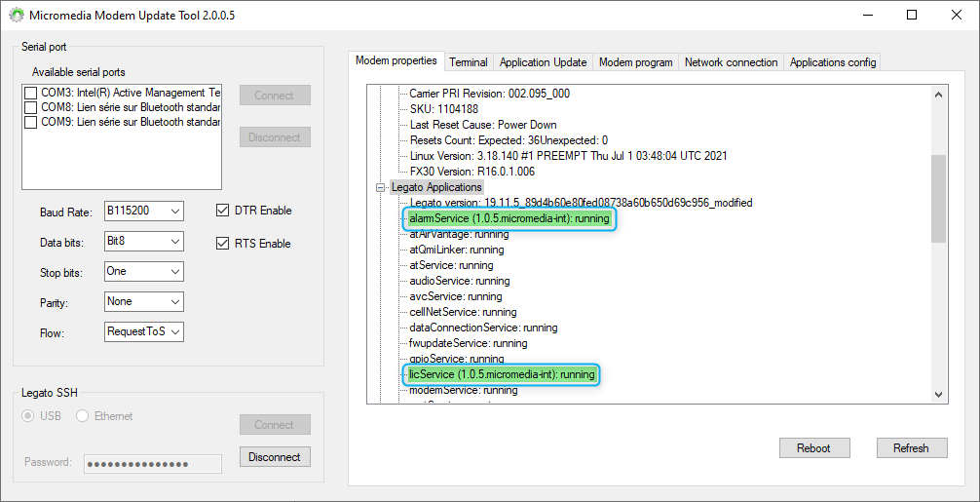Select the Legato version row
This screenshot has width=980, height=502.
(x=582, y=203)
